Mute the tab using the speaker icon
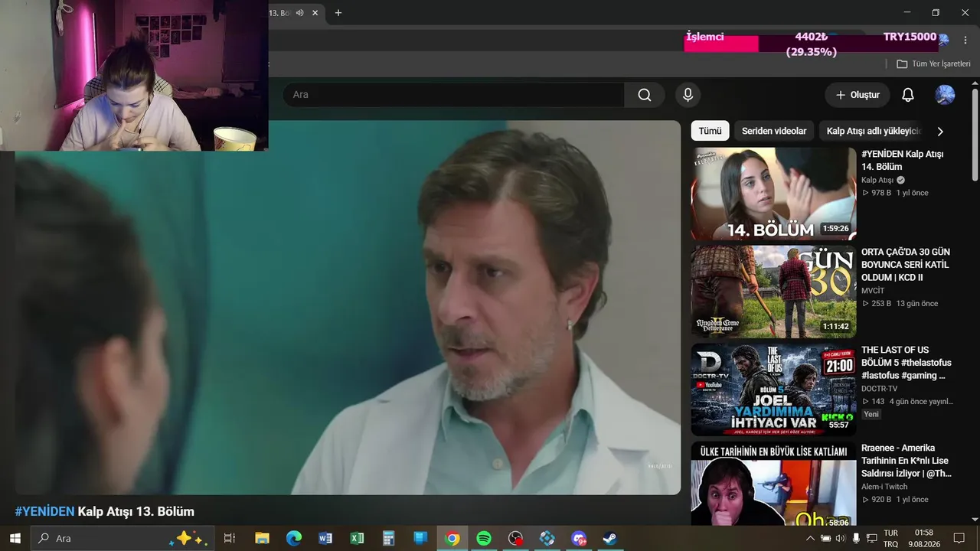Viewport: 980px width, 551px height. pos(299,13)
